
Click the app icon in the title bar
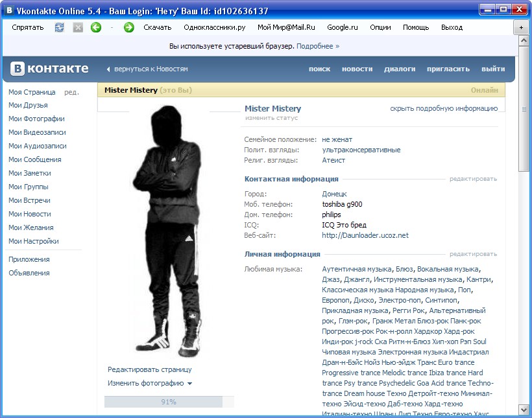[x=10, y=10]
